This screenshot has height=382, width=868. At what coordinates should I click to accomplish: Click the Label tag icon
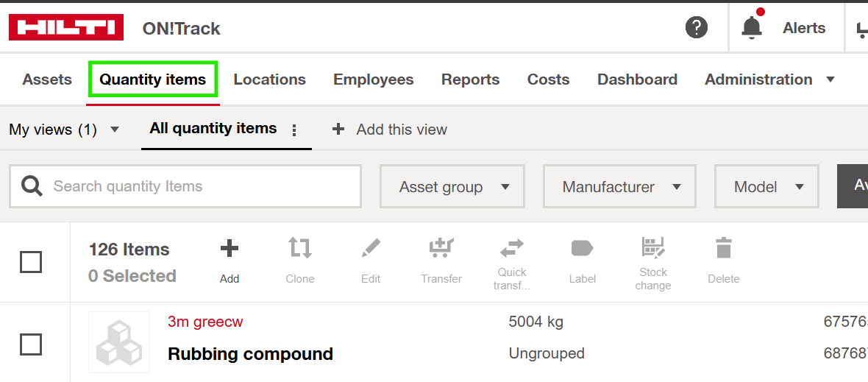[583, 248]
